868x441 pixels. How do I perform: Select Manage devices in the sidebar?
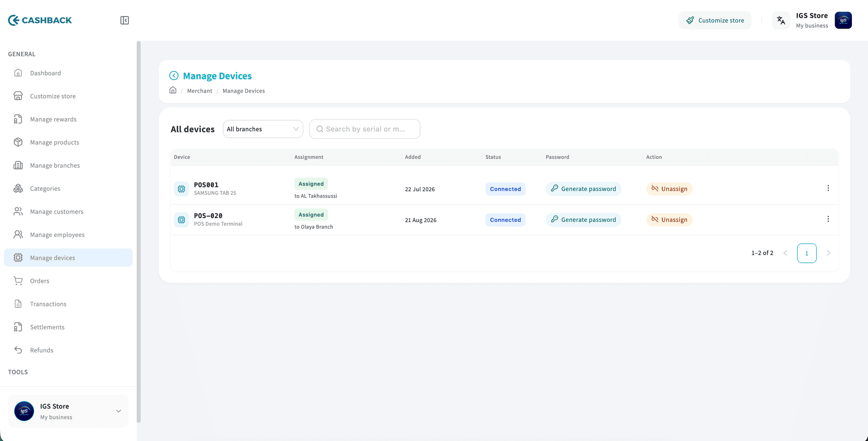pyautogui.click(x=68, y=258)
